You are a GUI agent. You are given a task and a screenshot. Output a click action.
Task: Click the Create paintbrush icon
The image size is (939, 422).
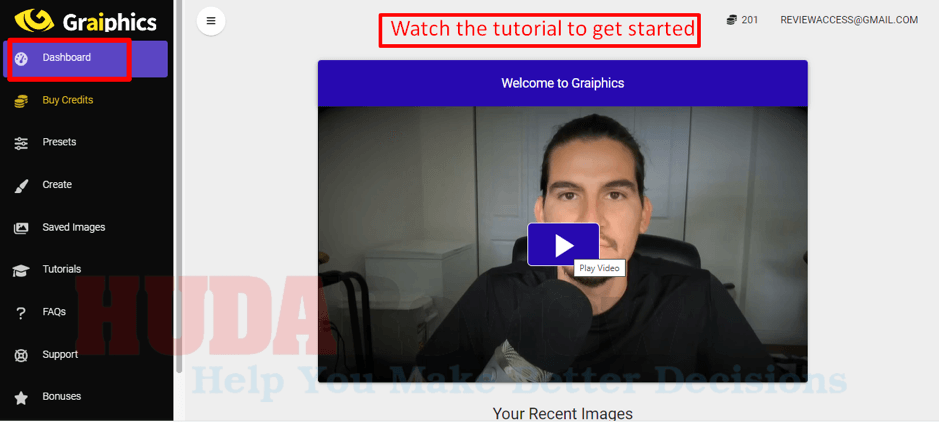(x=21, y=186)
